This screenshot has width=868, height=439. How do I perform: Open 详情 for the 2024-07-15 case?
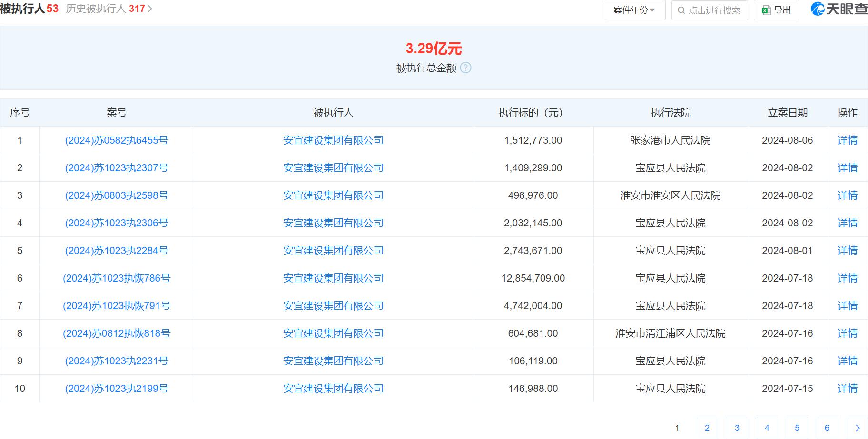tap(848, 389)
